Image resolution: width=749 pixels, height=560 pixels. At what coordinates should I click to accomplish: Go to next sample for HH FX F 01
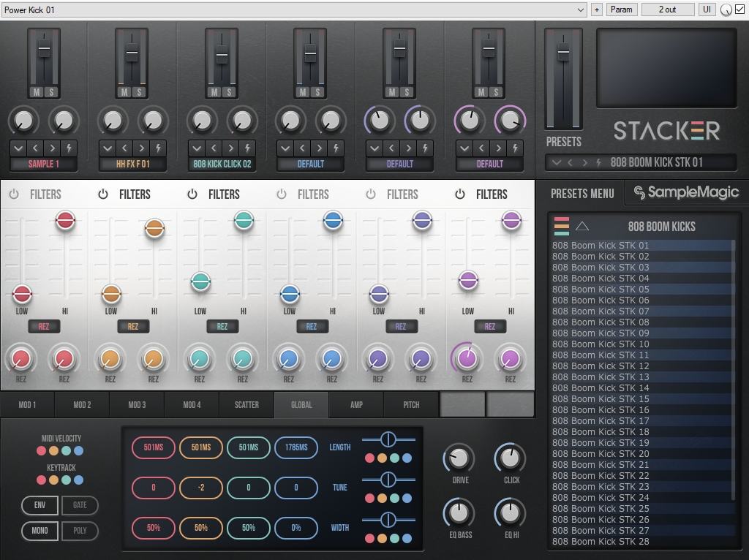141,148
